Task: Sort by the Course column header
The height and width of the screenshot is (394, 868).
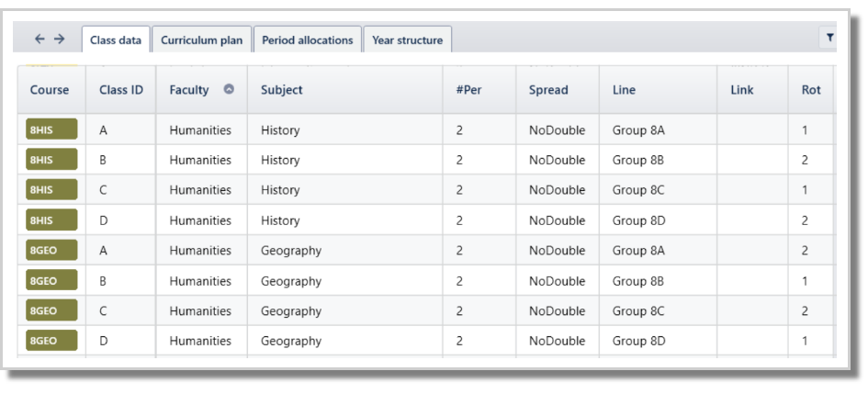Action: click(x=50, y=90)
